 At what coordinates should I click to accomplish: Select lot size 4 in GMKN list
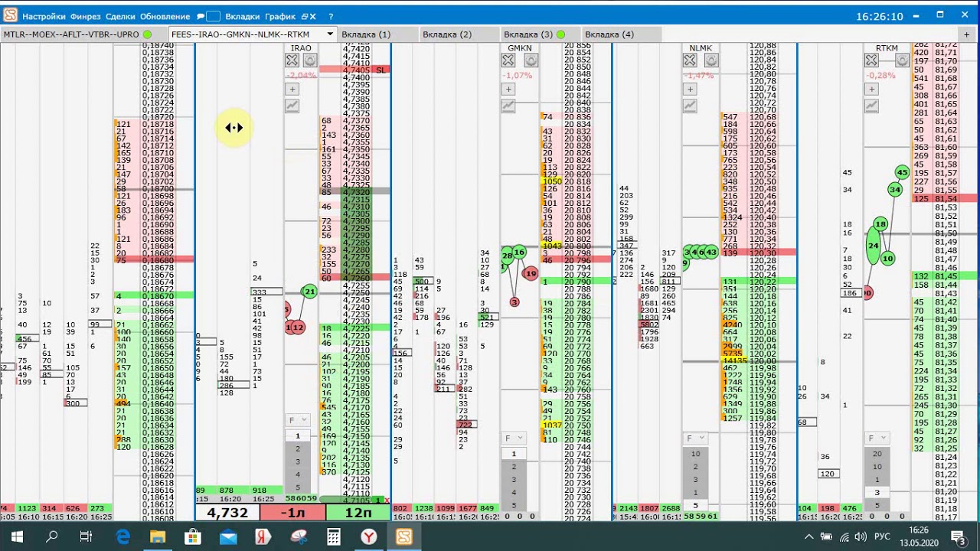(x=514, y=492)
